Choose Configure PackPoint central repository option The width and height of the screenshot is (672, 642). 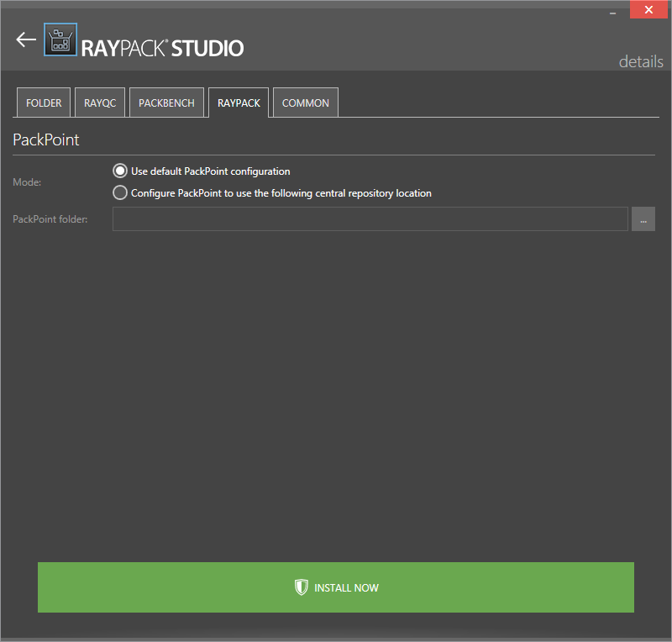[x=120, y=193]
